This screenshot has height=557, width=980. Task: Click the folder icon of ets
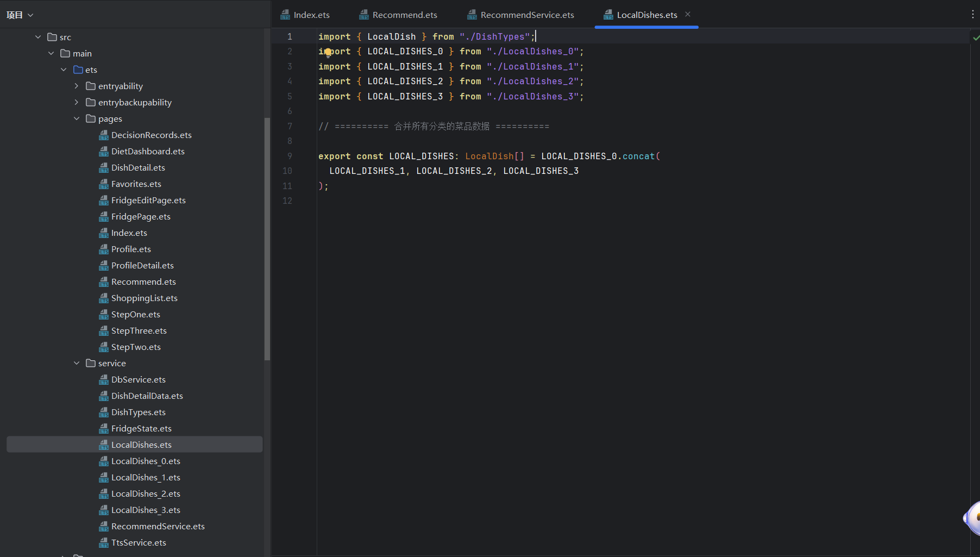coord(78,70)
